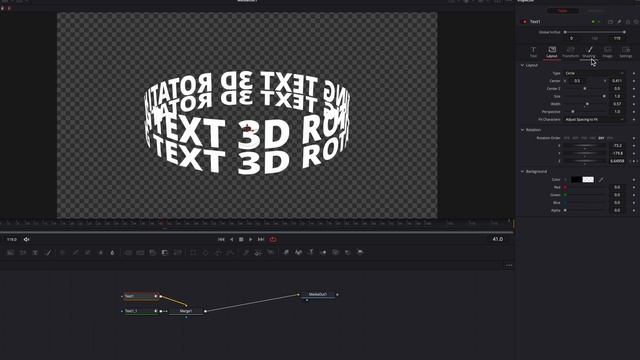Add a BSpline mask from the toolbar
Screen dimensions: 640x360
pyautogui.click(x=231, y=253)
